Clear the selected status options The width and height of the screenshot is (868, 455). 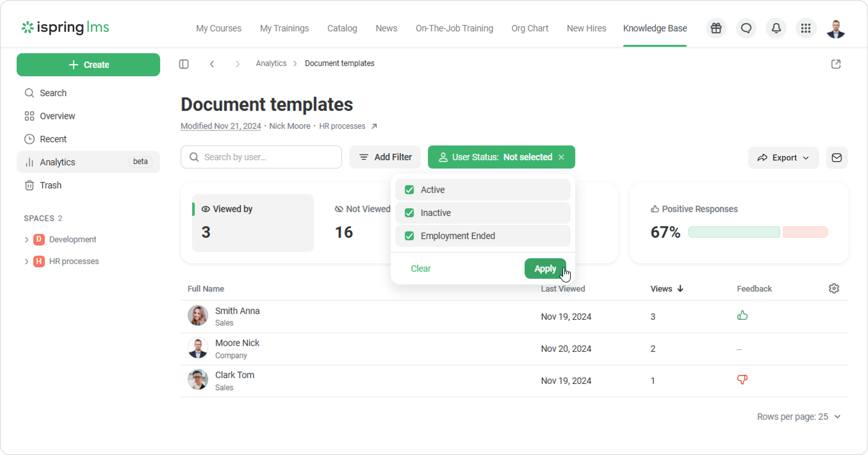pyautogui.click(x=421, y=269)
